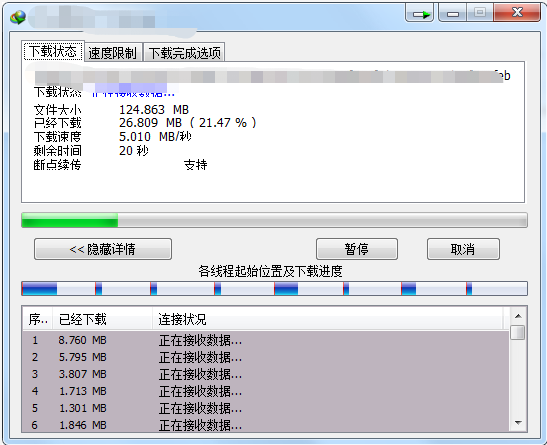Screen dimensions: 547x445
Task: Click the vertical scrollbar thumb
Action: 518,332
